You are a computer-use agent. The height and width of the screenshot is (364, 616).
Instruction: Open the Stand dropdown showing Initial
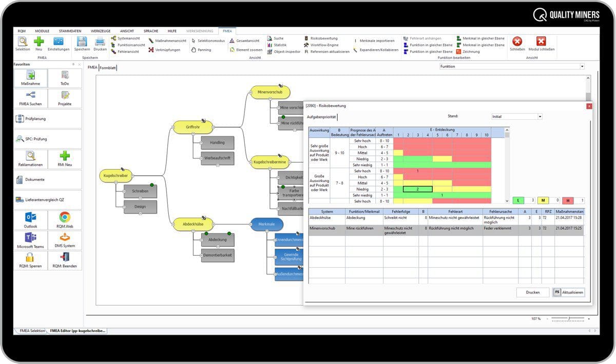pyautogui.click(x=540, y=116)
